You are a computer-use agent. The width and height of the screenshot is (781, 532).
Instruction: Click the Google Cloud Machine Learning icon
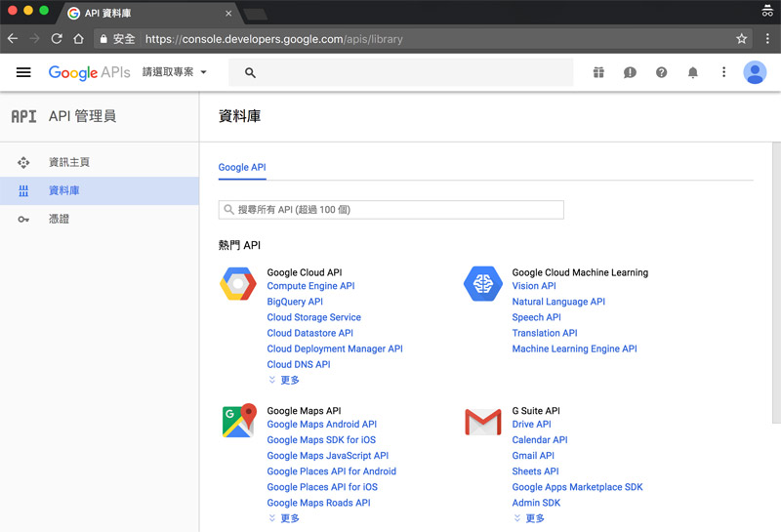click(x=482, y=283)
